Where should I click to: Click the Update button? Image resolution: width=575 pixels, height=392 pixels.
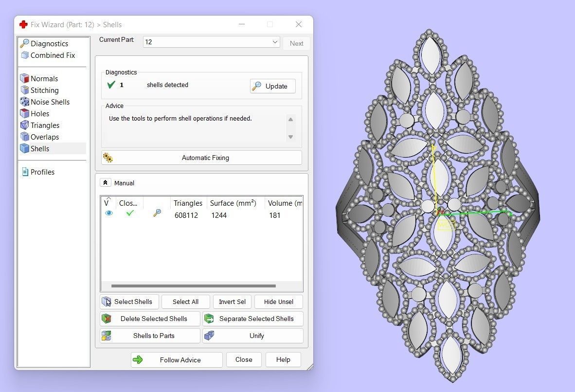click(x=273, y=86)
